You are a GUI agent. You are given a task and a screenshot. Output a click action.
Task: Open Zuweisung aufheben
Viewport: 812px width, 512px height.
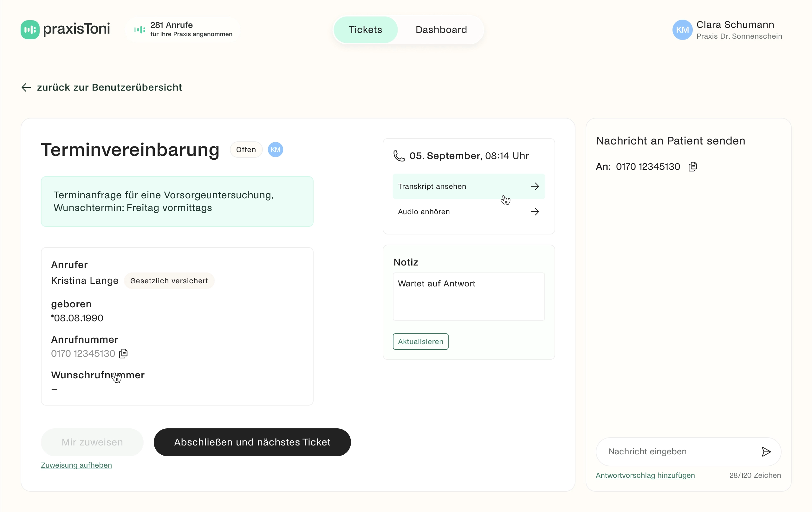(76, 465)
